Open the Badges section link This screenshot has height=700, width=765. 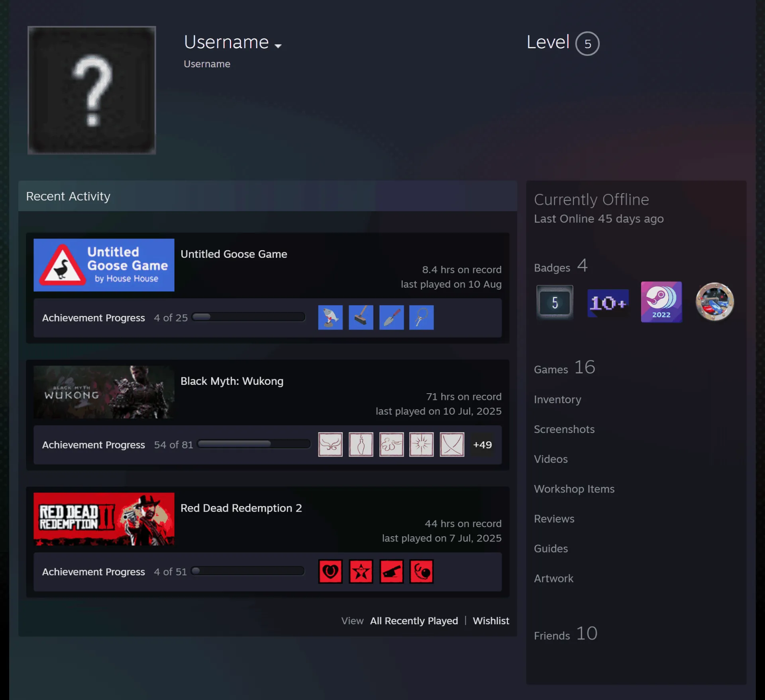tap(561, 266)
